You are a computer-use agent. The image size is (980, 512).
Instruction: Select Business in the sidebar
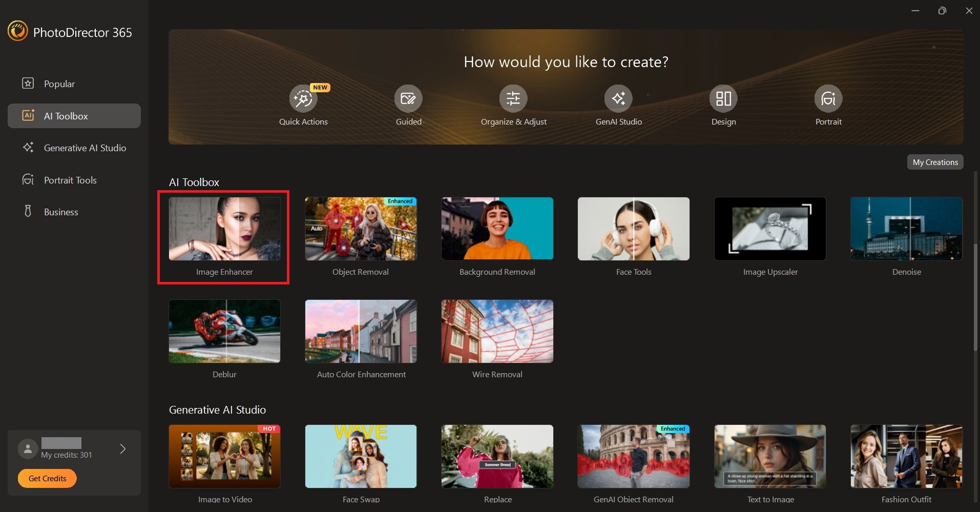coord(61,212)
